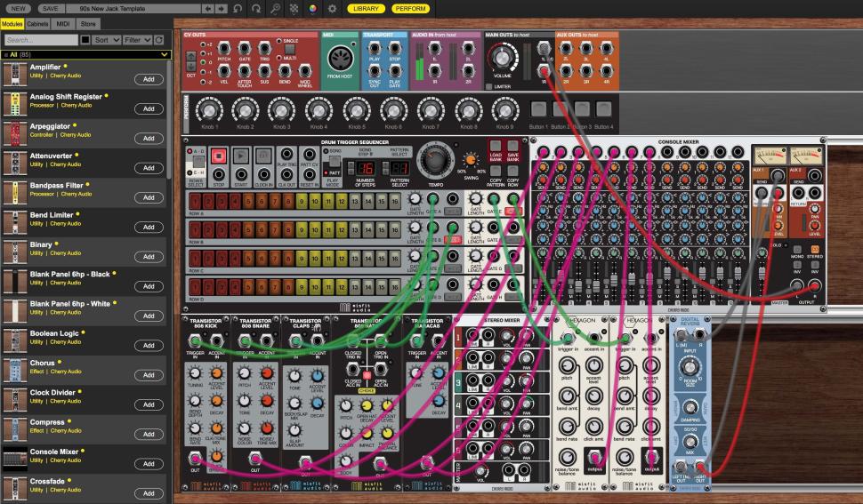Screen dimensions: 863x504
Task: Load next preset with right arrow
Action: point(221,9)
